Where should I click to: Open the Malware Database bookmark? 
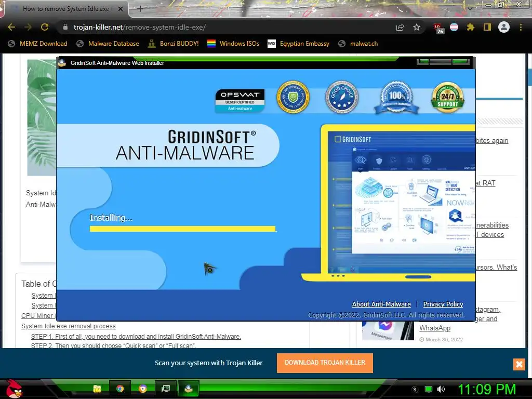pos(108,44)
